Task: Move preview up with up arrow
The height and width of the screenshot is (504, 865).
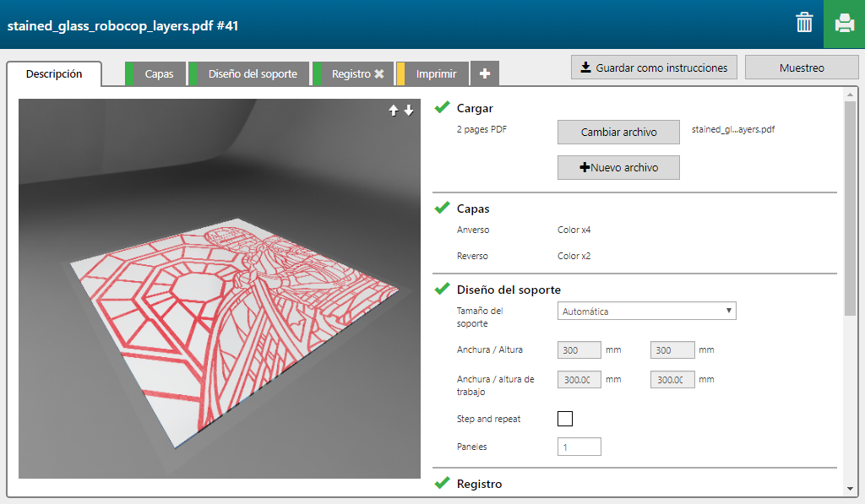Action: 394,111
